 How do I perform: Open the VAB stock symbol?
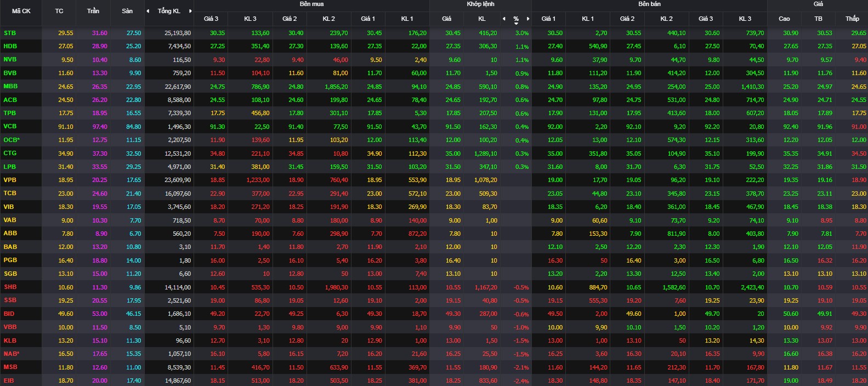(10, 220)
